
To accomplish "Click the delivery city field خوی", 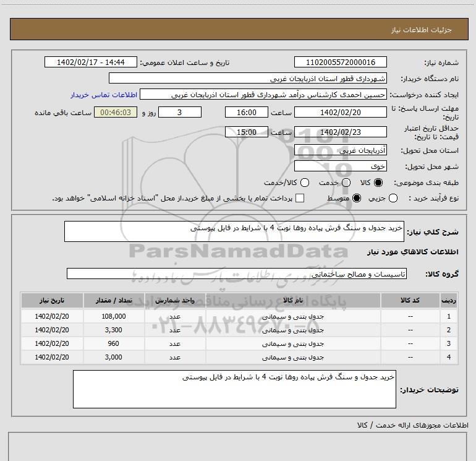I will [340, 166].
